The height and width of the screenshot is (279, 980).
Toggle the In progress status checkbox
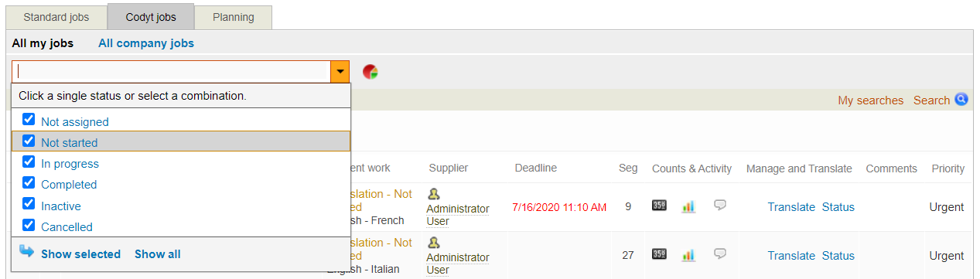point(29,162)
